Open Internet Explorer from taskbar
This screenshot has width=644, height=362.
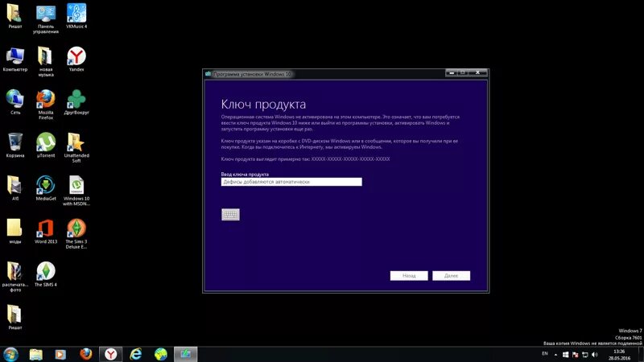click(x=136, y=354)
